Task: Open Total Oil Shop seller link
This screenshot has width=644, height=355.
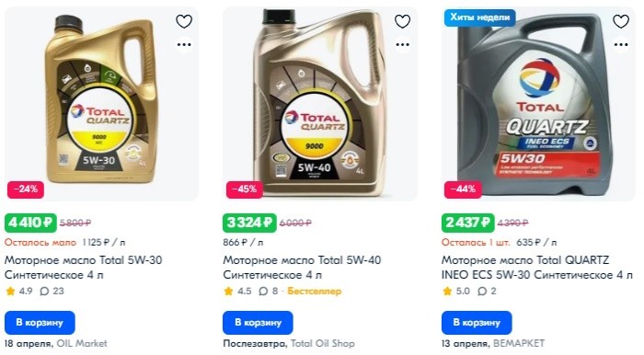Action: [x=323, y=344]
